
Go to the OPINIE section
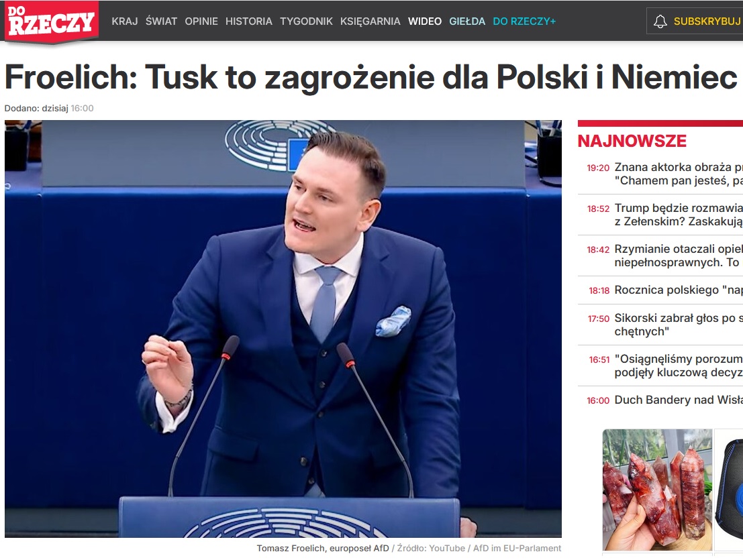click(x=201, y=21)
